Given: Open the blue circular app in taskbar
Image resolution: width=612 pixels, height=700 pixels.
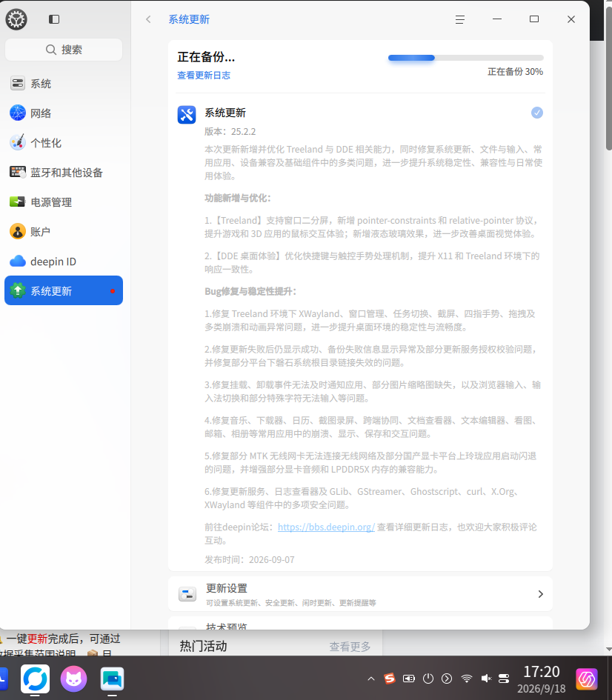Looking at the screenshot, I should 35,679.
